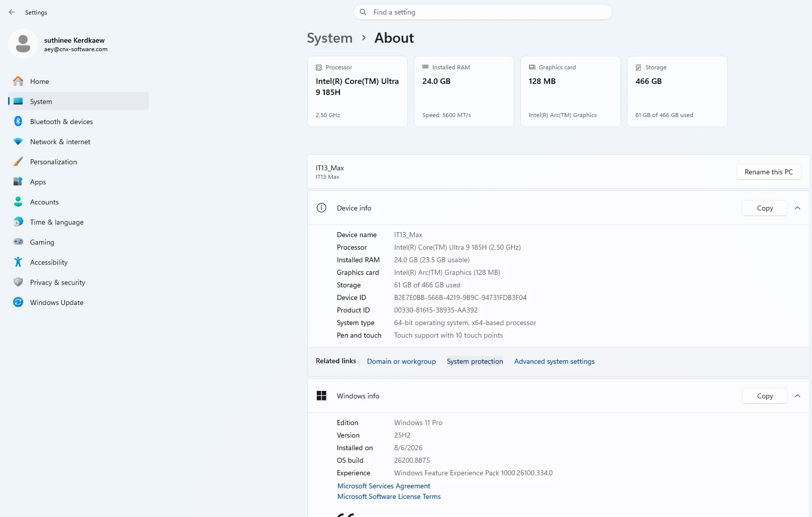The image size is (812, 517).
Task: Click the Windows Update sync icon
Action: [18, 302]
